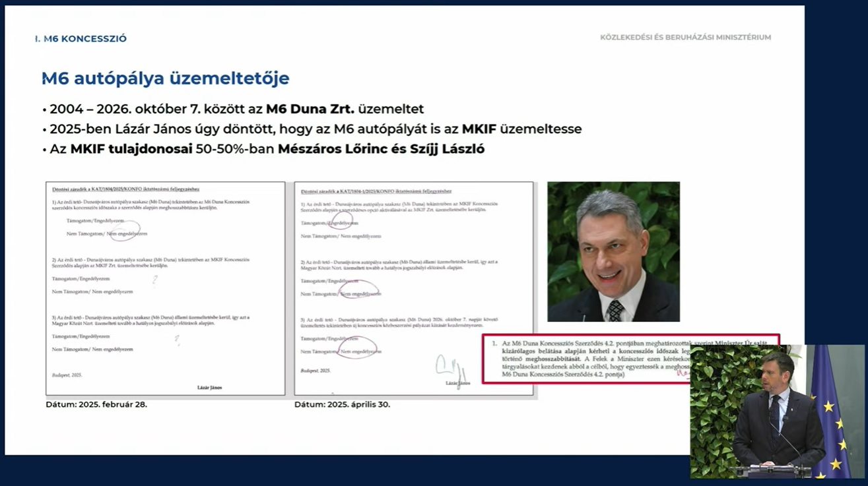Click the caption "Dátum: 2025. február 28."

pos(96,404)
